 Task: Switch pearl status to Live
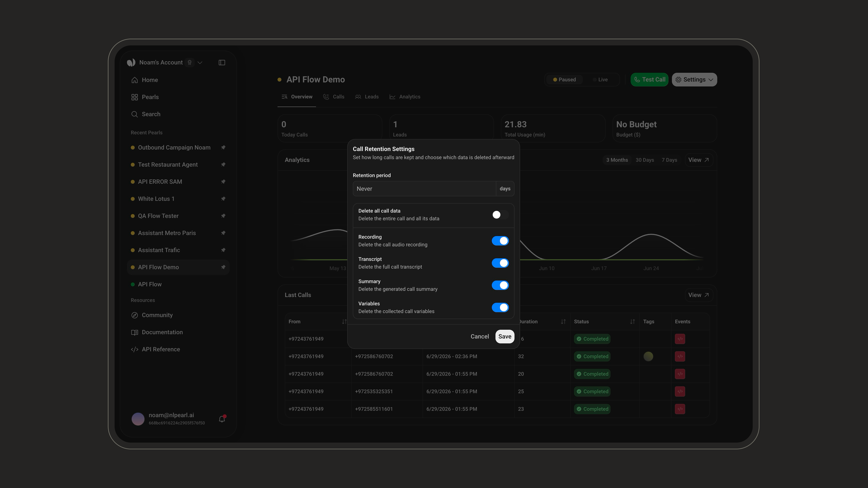[x=600, y=80]
